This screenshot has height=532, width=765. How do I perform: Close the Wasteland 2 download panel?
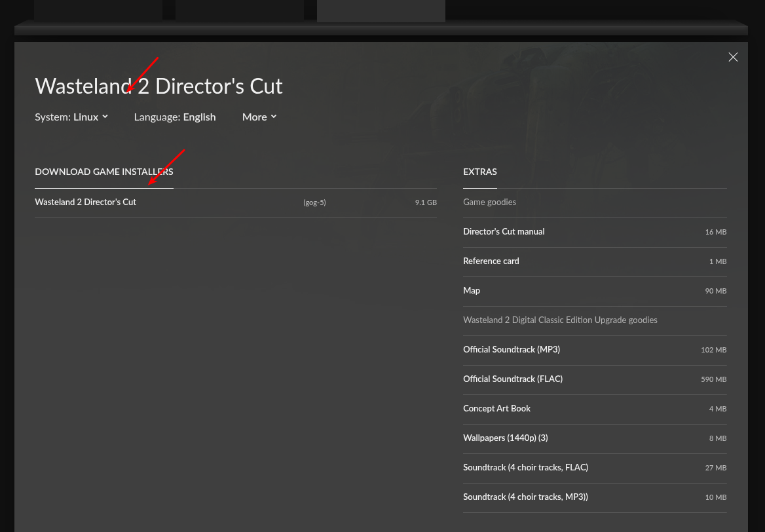[733, 57]
